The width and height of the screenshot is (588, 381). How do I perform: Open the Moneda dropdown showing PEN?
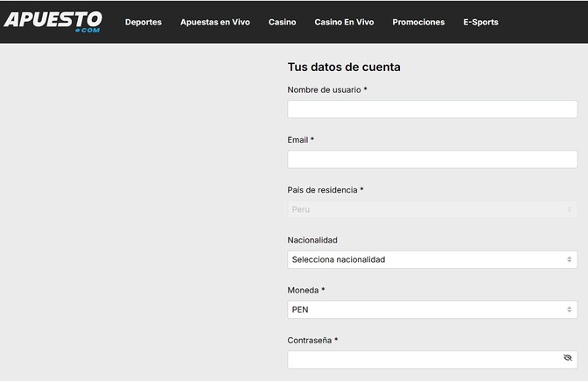[x=431, y=309]
